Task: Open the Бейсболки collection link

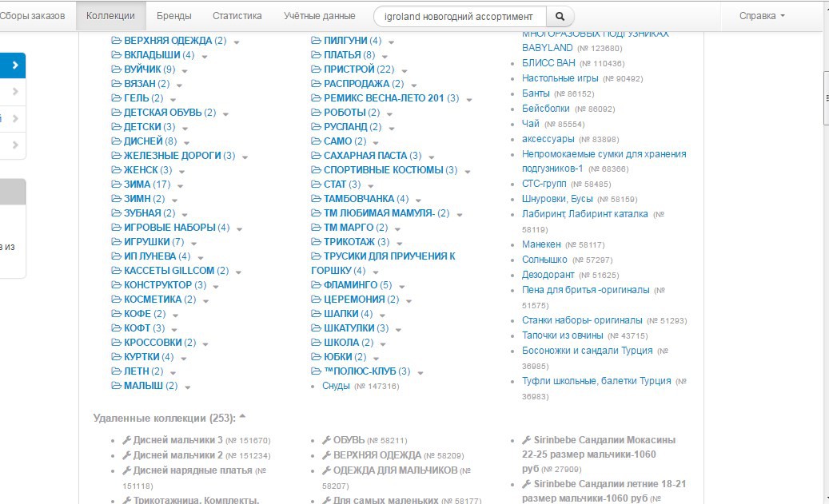Action: click(x=546, y=109)
